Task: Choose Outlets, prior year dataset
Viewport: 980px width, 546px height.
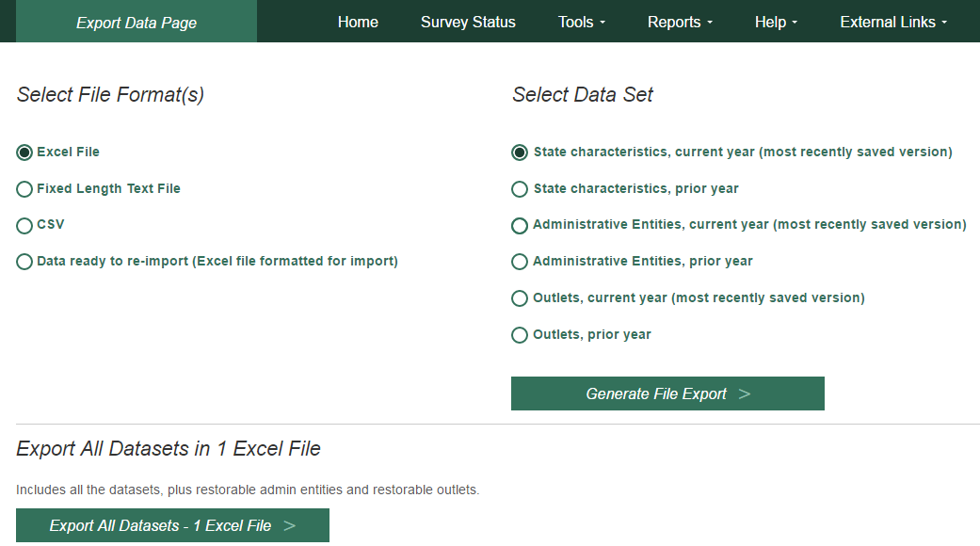Action: tap(520, 335)
